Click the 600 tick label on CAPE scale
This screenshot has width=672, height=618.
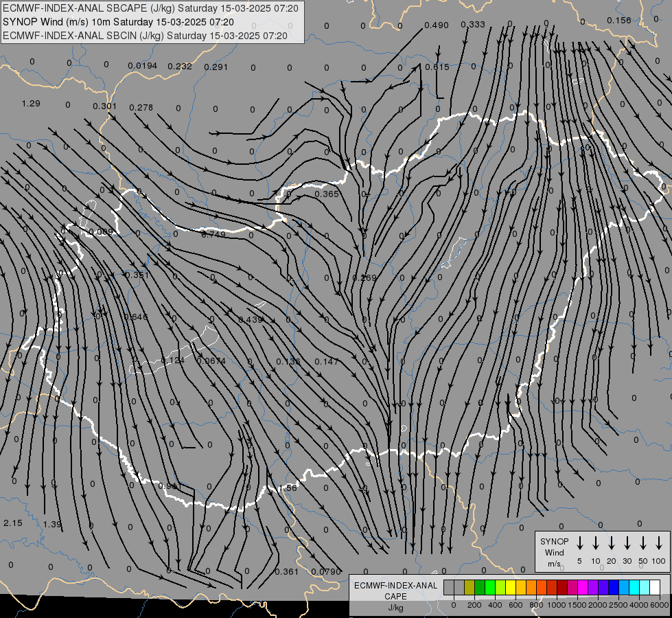pyautogui.click(x=515, y=605)
